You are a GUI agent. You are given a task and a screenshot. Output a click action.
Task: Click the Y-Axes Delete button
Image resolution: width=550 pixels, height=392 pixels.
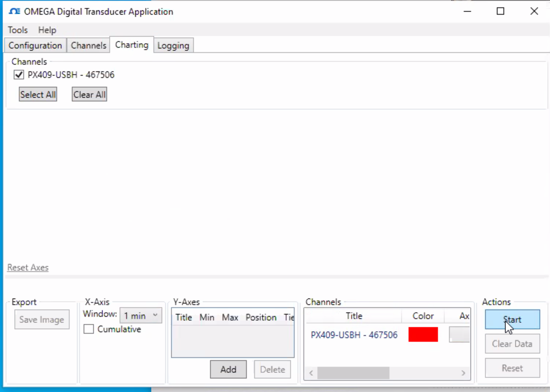pyautogui.click(x=273, y=369)
